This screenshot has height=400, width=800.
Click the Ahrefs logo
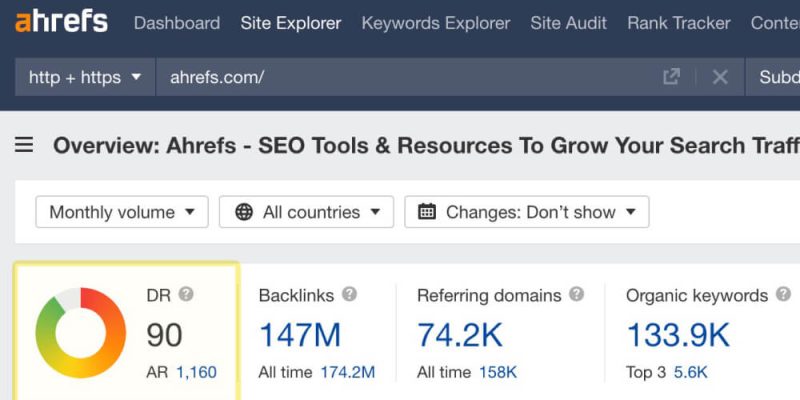(x=62, y=22)
